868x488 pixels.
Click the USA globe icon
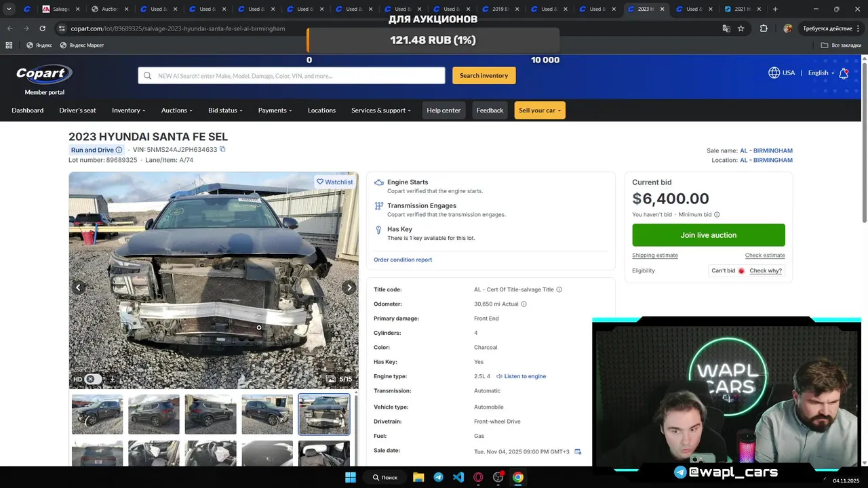pos(774,73)
